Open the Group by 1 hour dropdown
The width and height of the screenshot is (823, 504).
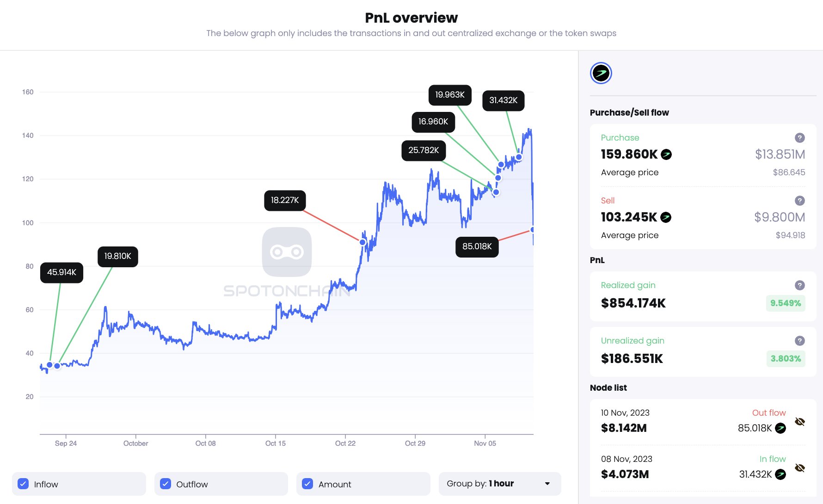(x=499, y=484)
